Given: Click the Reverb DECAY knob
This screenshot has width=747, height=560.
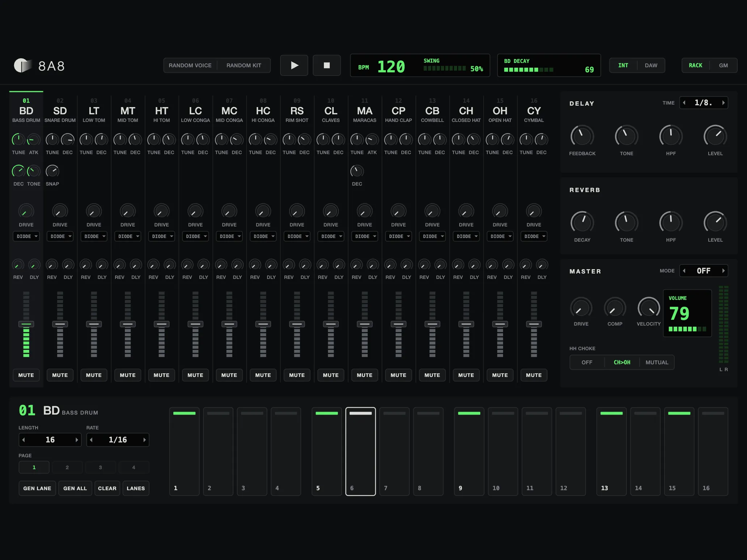Looking at the screenshot, I should [582, 222].
